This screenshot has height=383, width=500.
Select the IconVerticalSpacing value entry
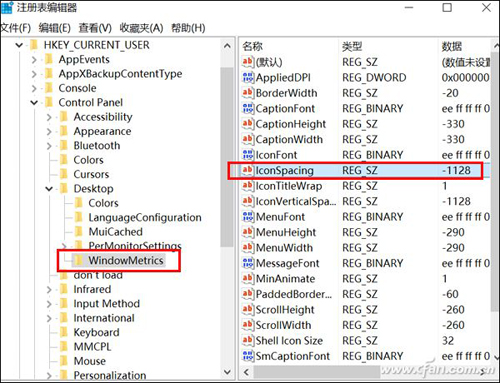tap(365, 201)
